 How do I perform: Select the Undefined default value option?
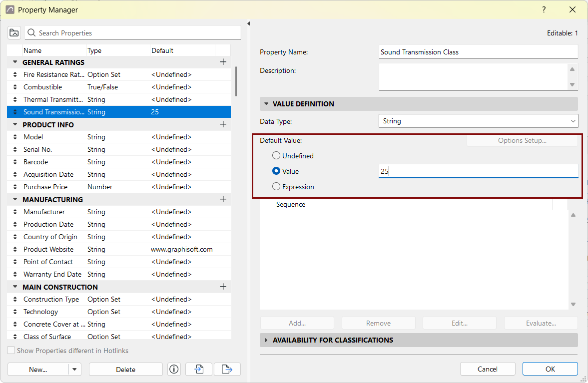276,155
